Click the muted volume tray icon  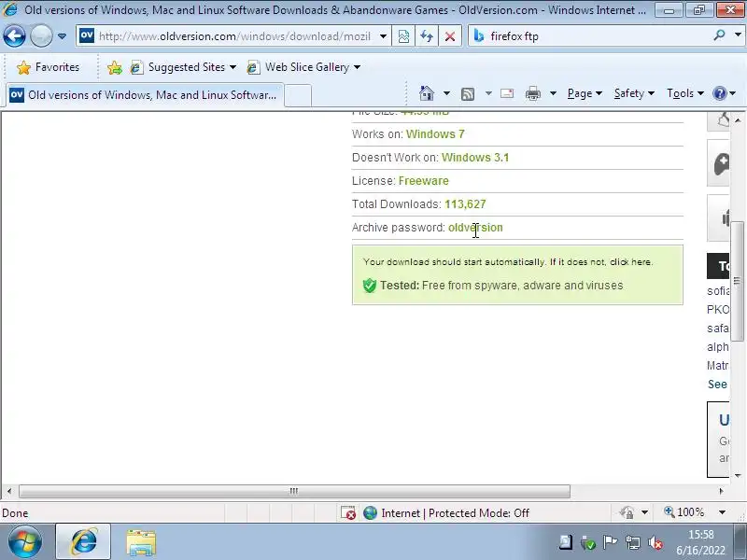coord(655,542)
